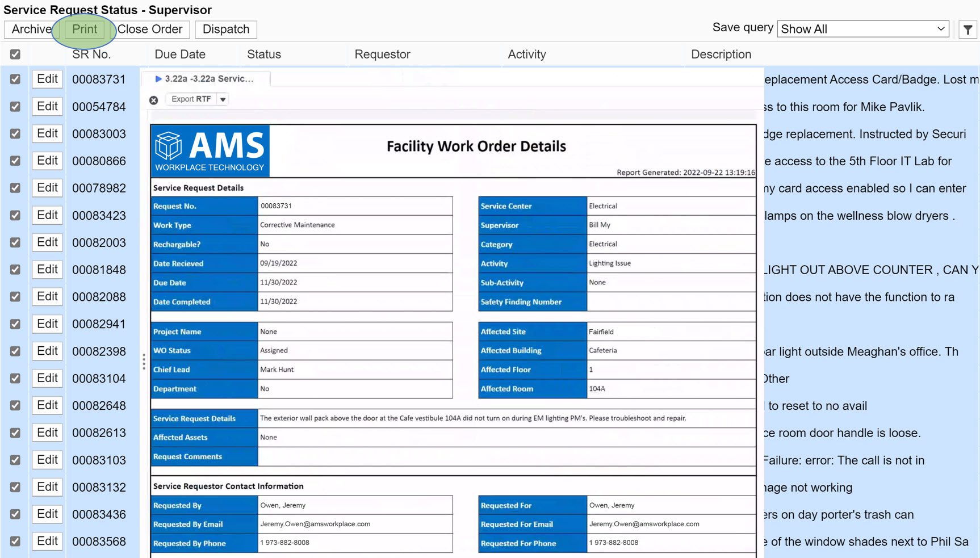Click the Archive button
980x558 pixels.
click(x=31, y=30)
